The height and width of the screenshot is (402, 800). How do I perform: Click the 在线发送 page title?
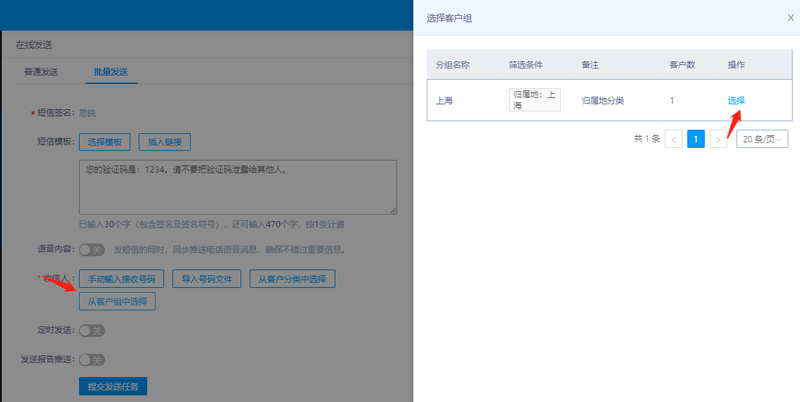coord(34,45)
